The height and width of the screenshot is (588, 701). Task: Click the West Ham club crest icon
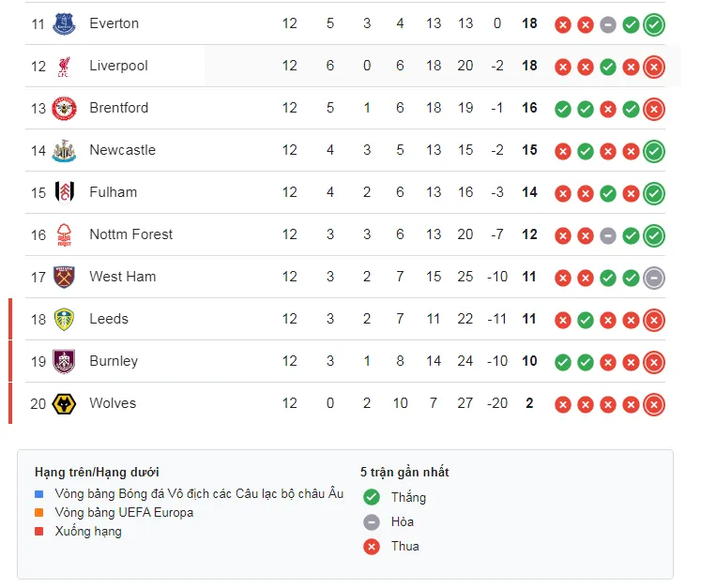coord(64,277)
